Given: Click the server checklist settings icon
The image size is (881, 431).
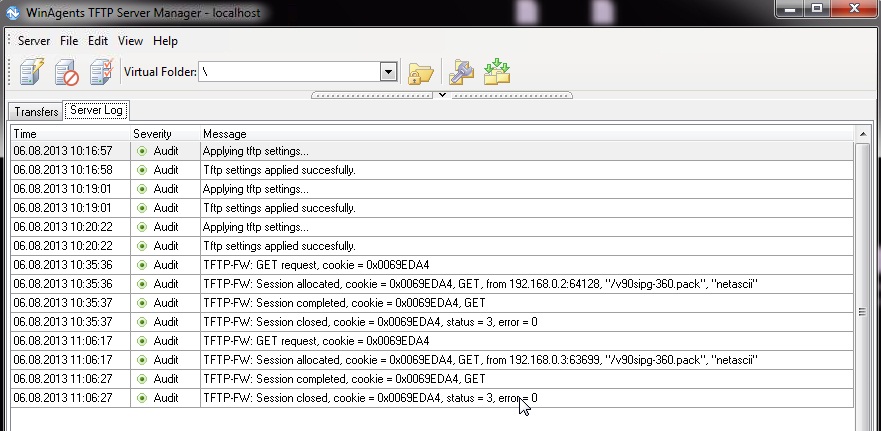Looking at the screenshot, I should 101,72.
